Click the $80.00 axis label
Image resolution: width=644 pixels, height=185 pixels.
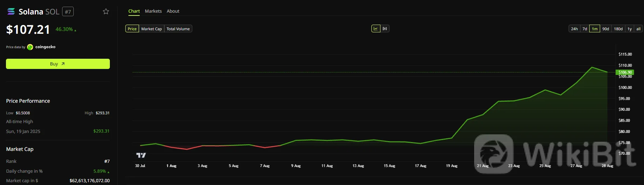coord(624,132)
